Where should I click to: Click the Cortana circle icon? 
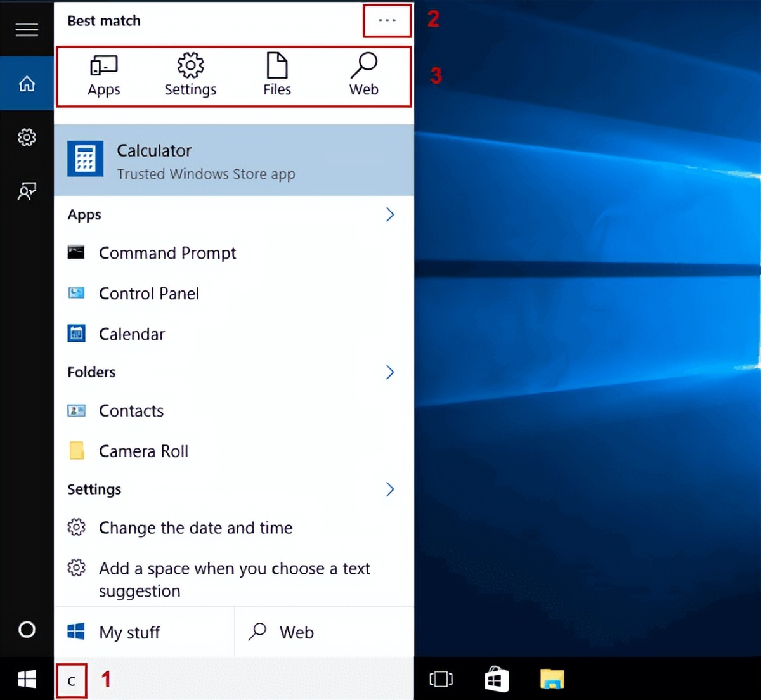tap(27, 630)
